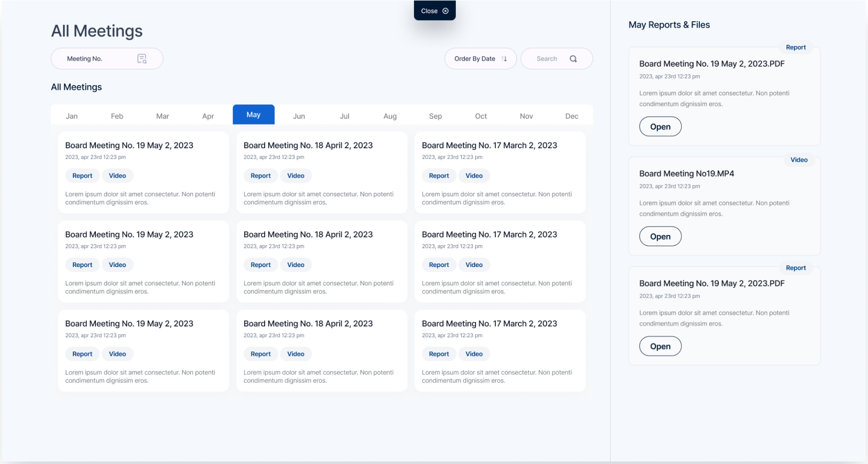868x464 pixels.
Task: Click the sort arrows icon beside Order By Date
Action: click(x=504, y=59)
